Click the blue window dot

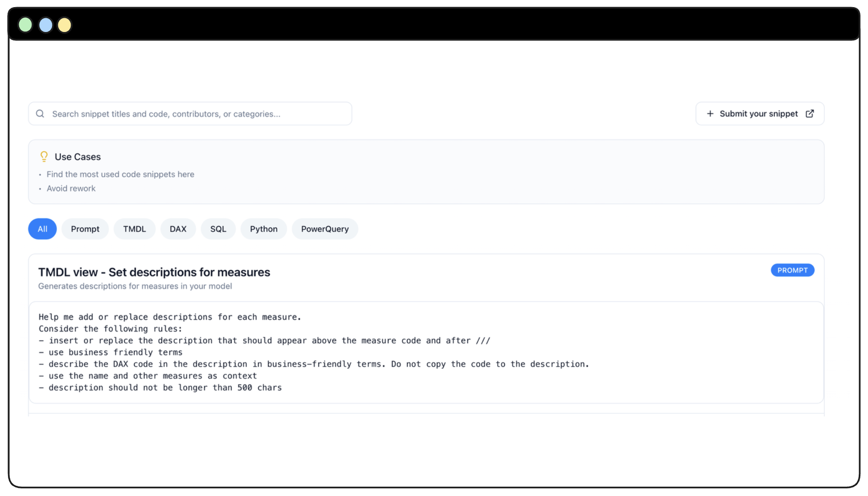point(45,25)
